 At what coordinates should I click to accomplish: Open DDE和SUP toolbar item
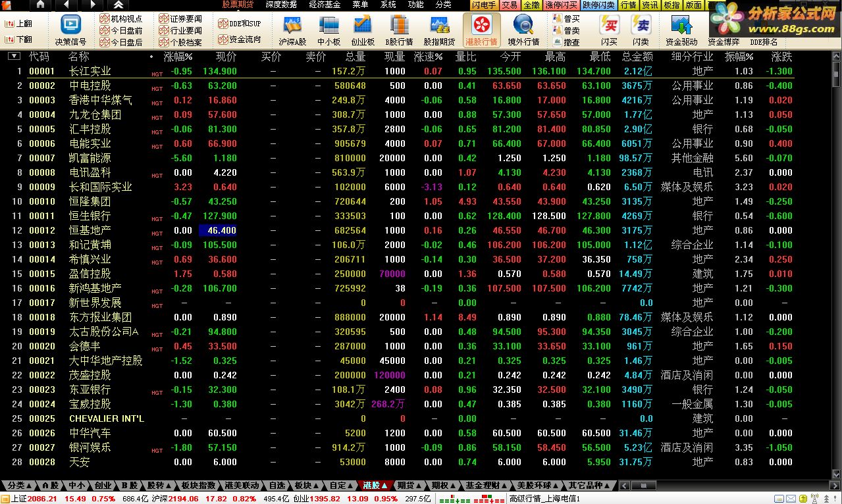click(x=240, y=24)
